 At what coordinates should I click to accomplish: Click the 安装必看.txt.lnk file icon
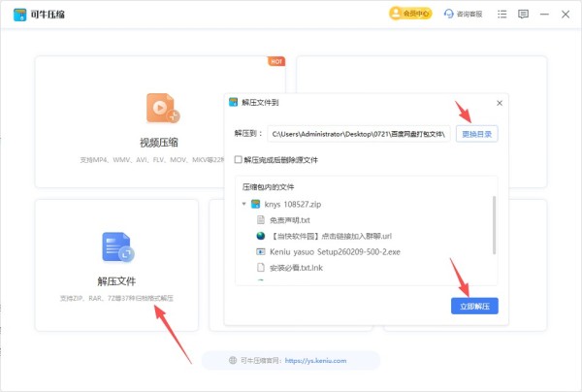coord(261,267)
